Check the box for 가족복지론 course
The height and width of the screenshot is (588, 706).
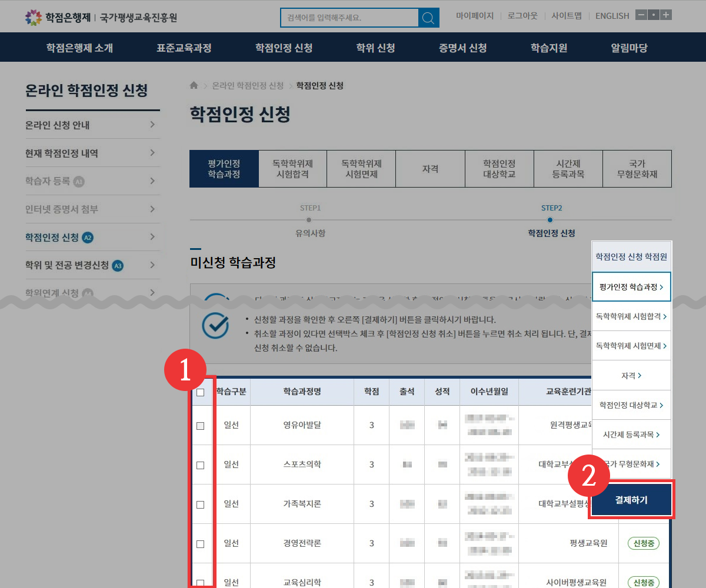tap(200, 505)
